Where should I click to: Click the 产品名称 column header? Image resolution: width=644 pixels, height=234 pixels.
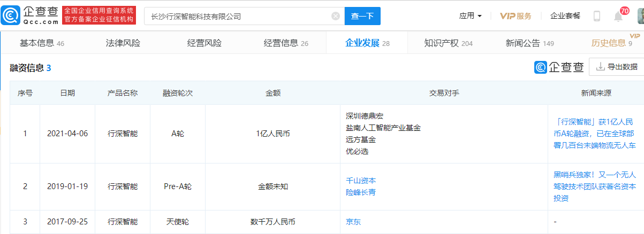coord(123,93)
